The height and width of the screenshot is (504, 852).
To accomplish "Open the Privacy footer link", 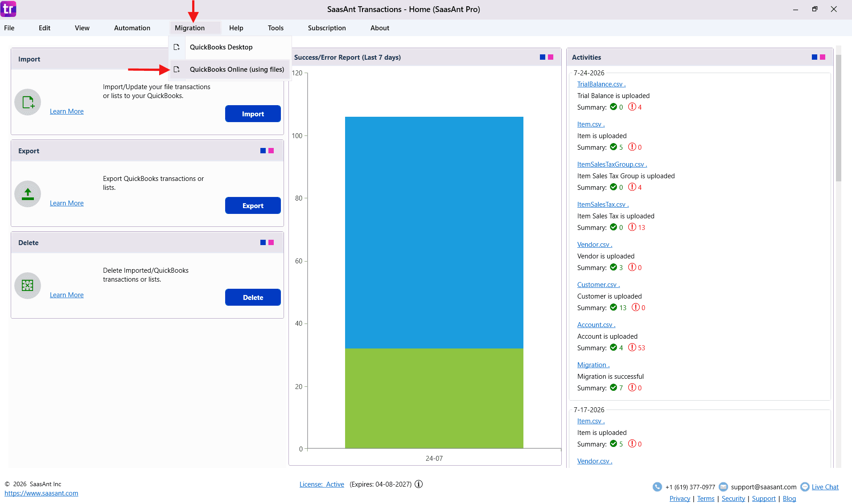I will (x=679, y=499).
